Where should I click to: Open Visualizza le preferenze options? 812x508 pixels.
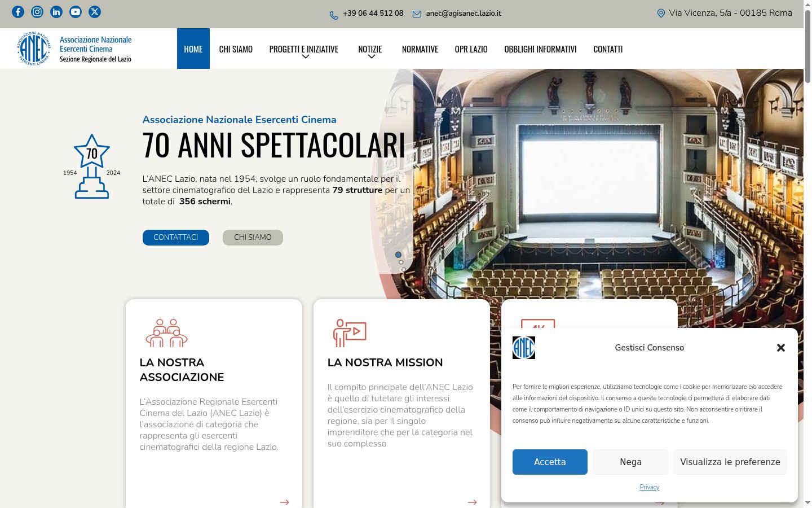(x=730, y=462)
